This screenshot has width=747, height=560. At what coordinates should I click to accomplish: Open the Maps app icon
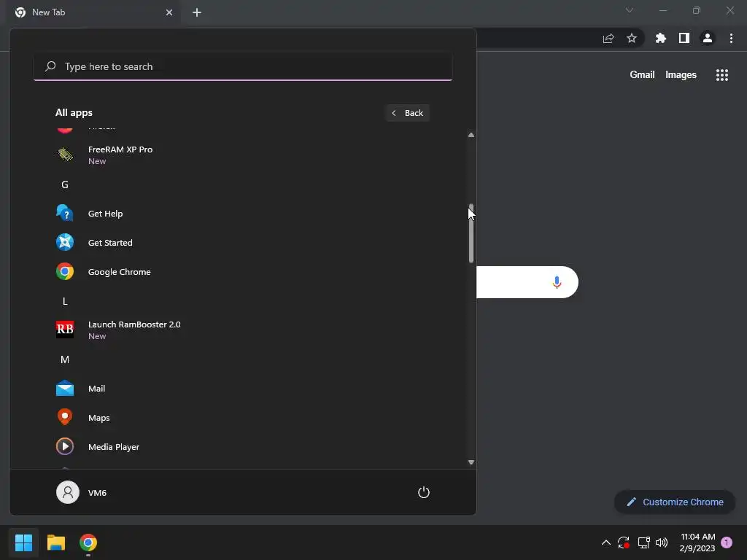[65, 417]
